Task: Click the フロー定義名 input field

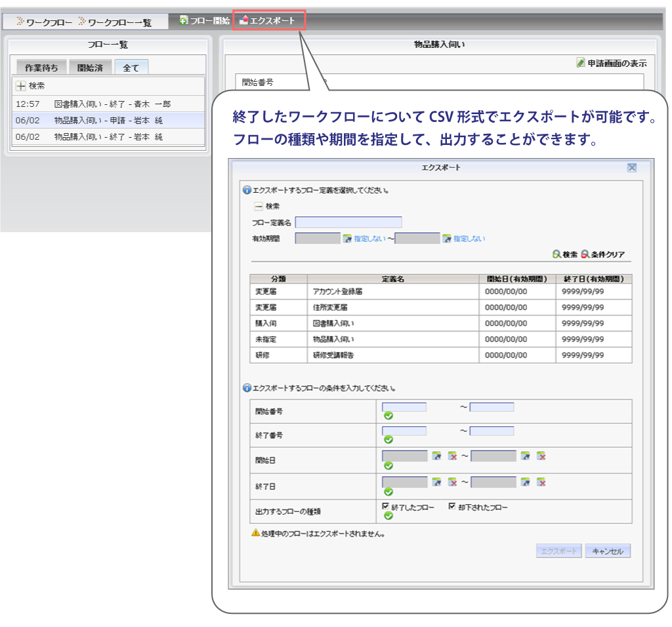Action: pos(348,222)
